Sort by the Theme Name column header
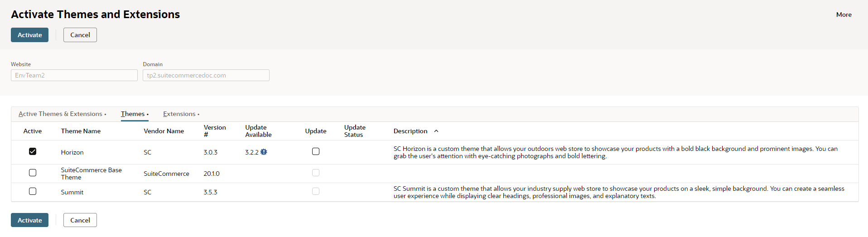The height and width of the screenshot is (237, 868). tap(81, 131)
